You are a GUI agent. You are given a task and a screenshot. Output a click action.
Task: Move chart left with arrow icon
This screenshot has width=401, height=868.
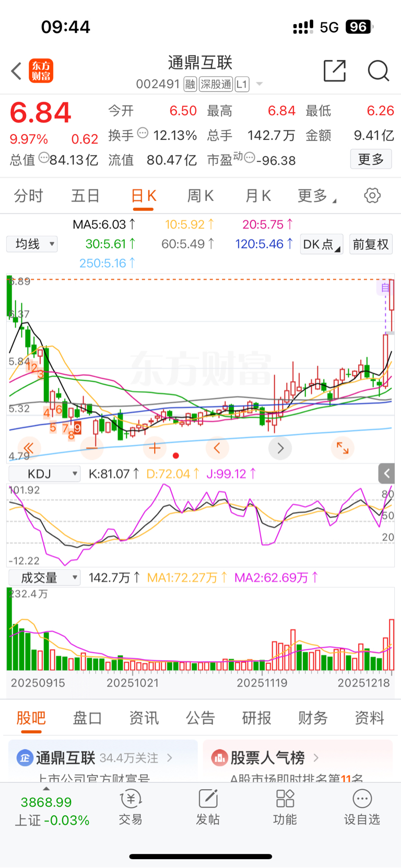(x=217, y=448)
